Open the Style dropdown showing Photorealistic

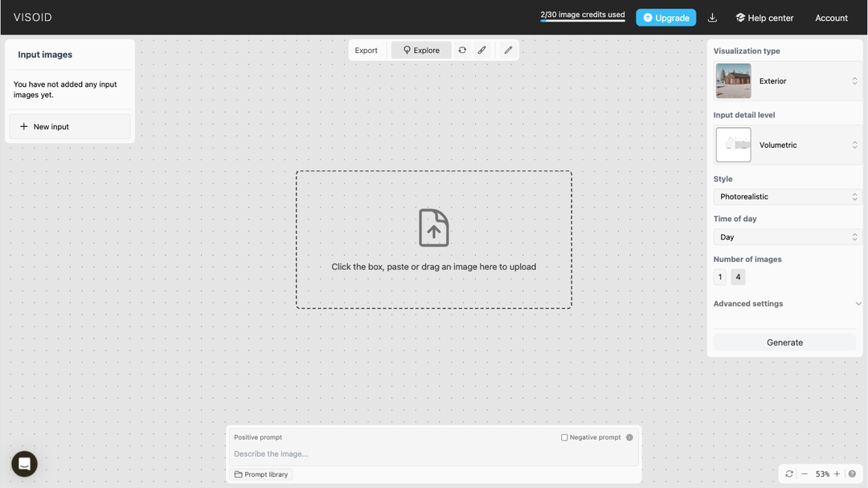click(786, 196)
